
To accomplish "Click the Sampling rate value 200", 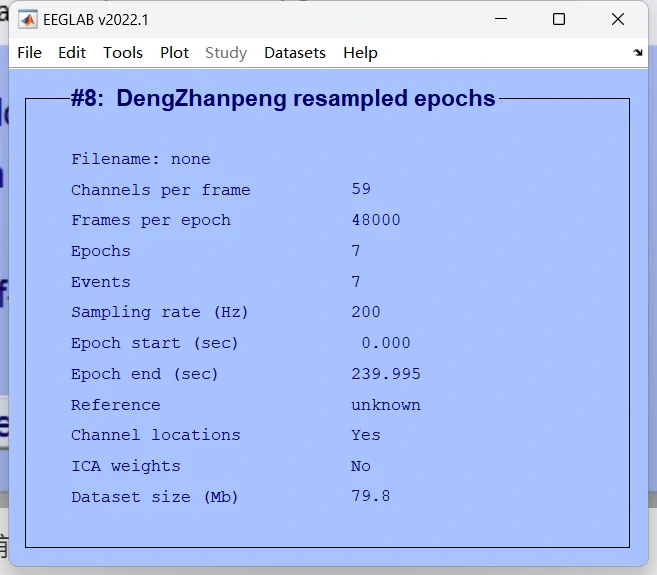I will click(x=366, y=312).
